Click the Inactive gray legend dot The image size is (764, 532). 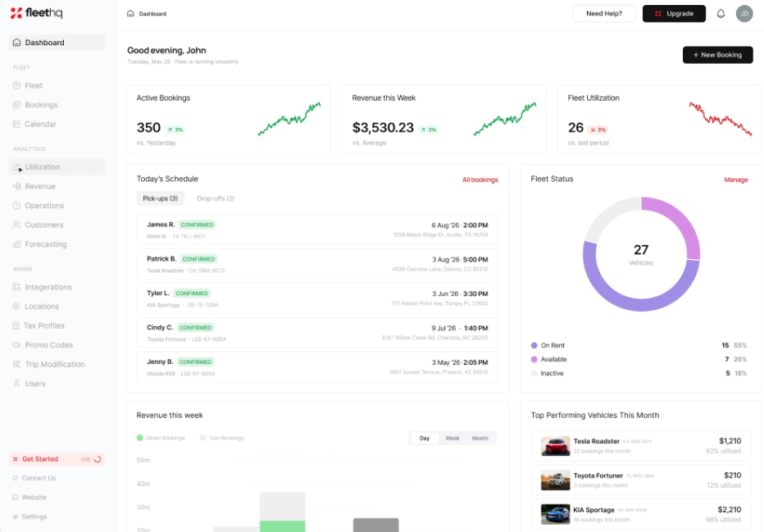pos(534,373)
